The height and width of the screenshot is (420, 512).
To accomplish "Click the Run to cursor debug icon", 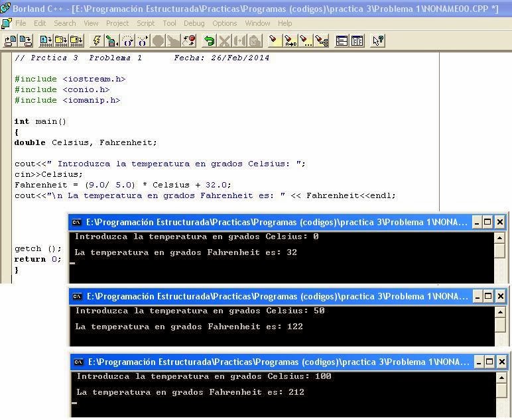I will [x=112, y=41].
